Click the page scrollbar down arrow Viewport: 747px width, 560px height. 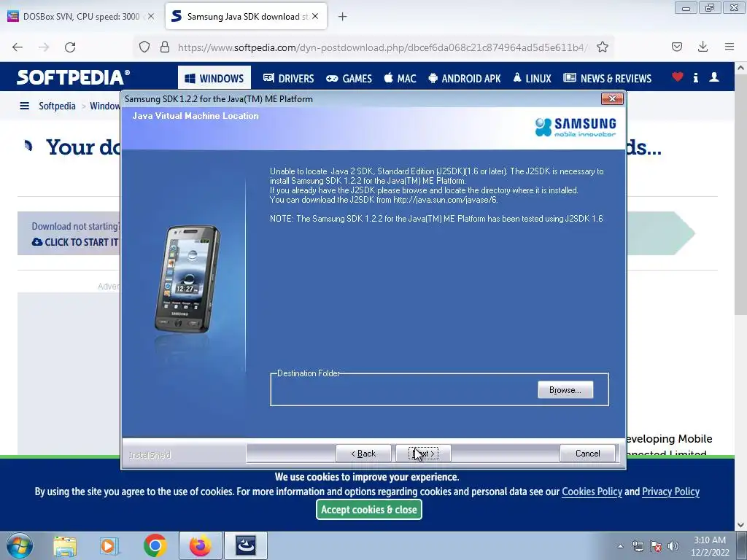[740, 525]
